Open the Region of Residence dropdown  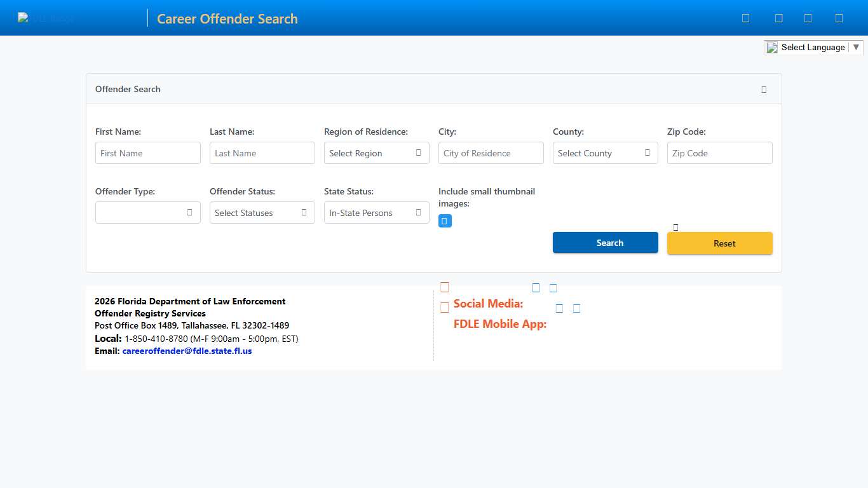pos(376,153)
